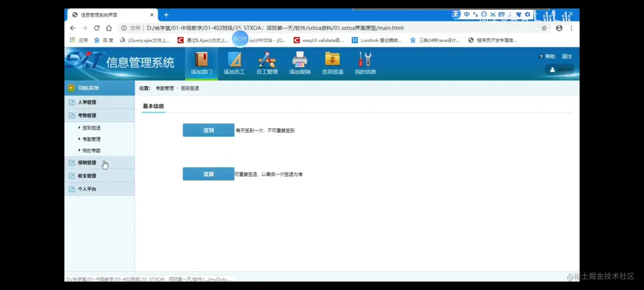Viewport: 644px width, 290px height.
Task: Open the 添加报销 printer icon
Action: (300, 63)
